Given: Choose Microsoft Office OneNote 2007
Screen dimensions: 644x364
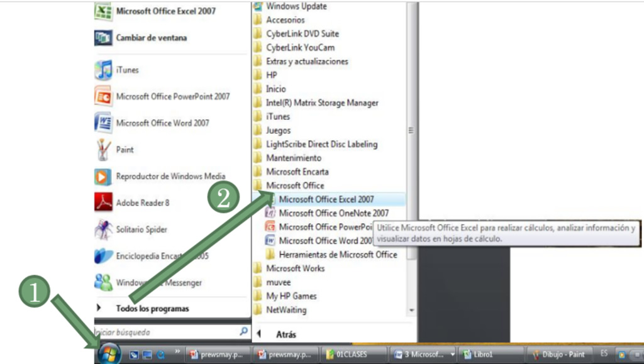Looking at the screenshot, I should [x=333, y=213].
